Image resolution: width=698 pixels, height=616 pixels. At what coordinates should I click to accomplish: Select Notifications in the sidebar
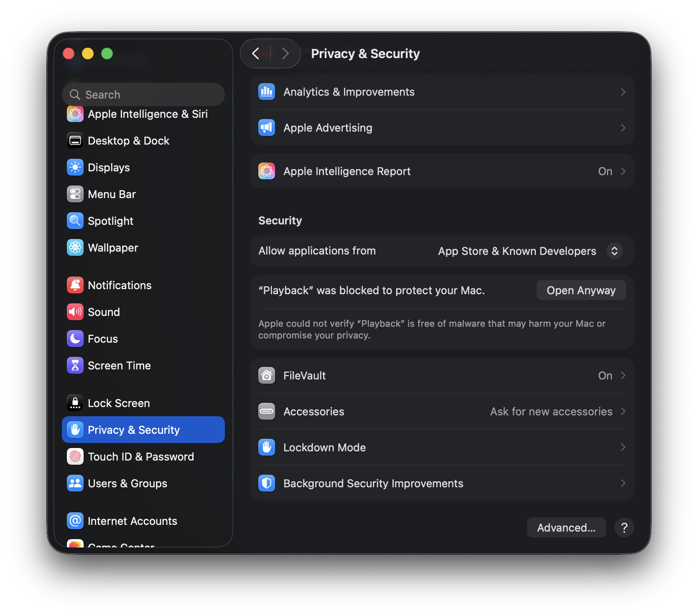(143, 285)
